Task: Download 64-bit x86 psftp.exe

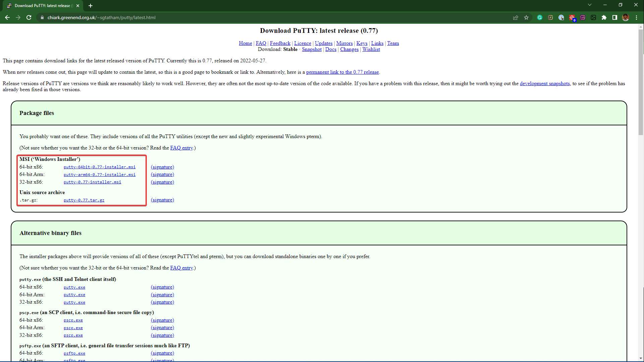Action: point(74,353)
